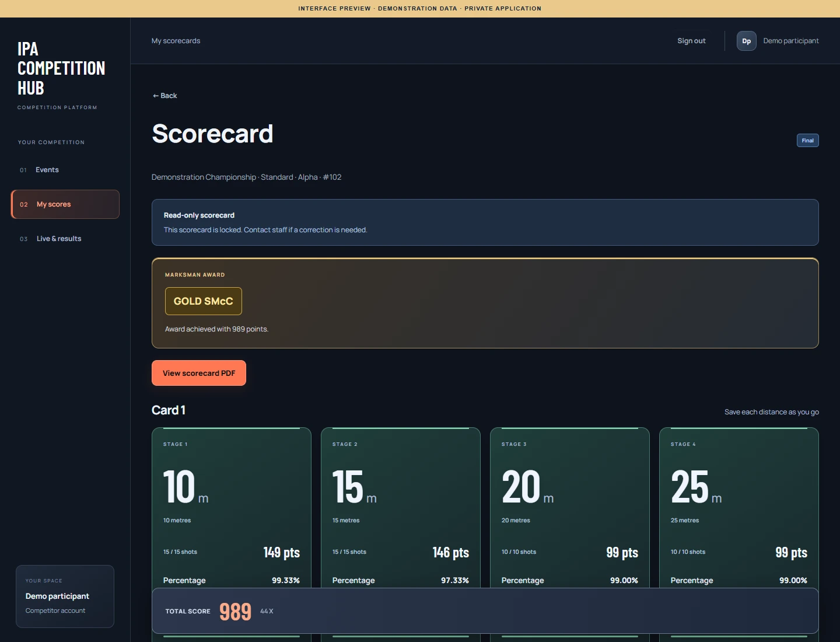Click the Dp avatar icon
The width and height of the screenshot is (840, 642).
[x=746, y=41]
